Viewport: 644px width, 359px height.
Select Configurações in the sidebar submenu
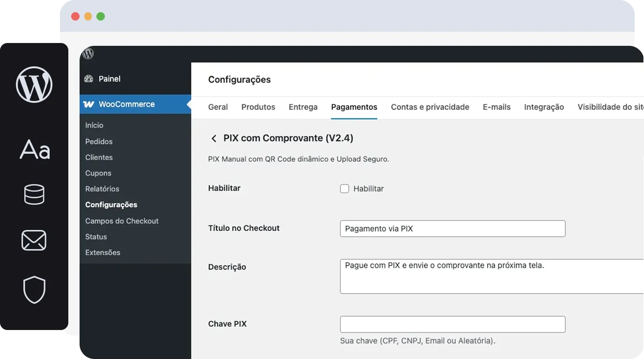tap(111, 205)
